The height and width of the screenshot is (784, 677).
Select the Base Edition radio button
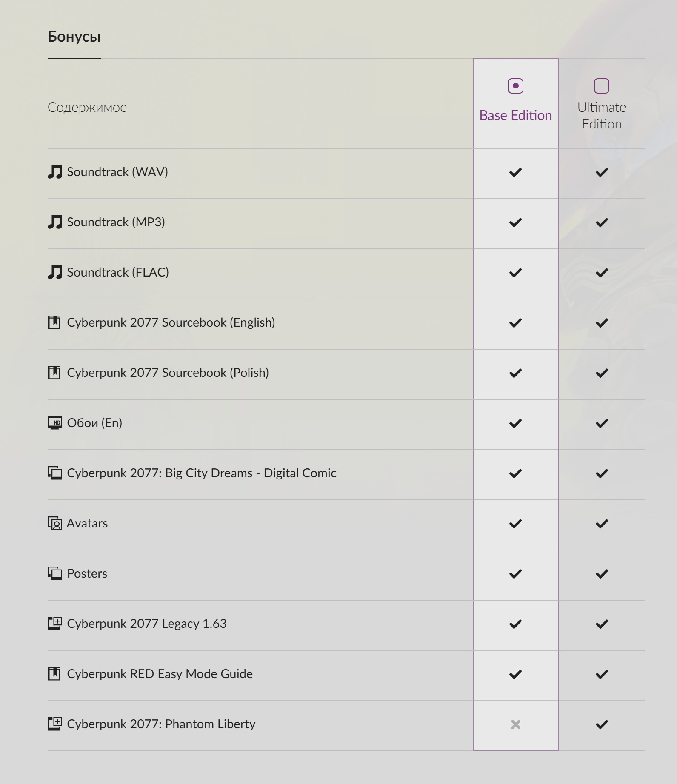(x=515, y=86)
